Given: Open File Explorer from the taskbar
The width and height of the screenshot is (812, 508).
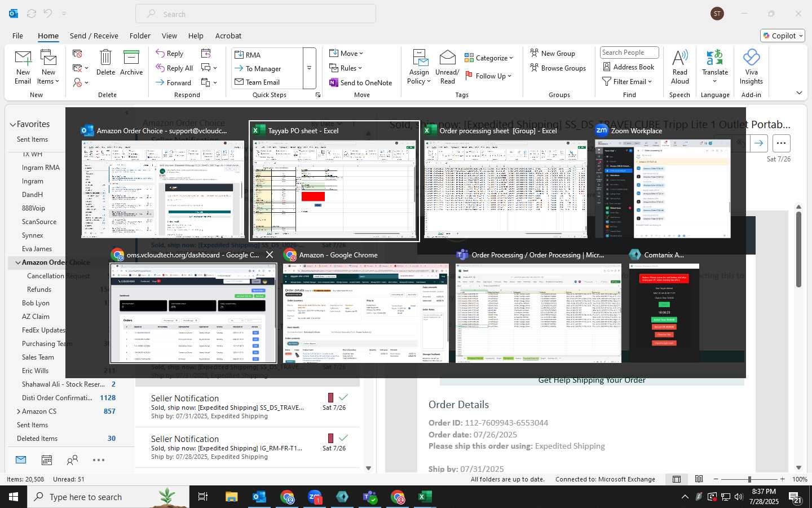Looking at the screenshot, I should coord(232,497).
